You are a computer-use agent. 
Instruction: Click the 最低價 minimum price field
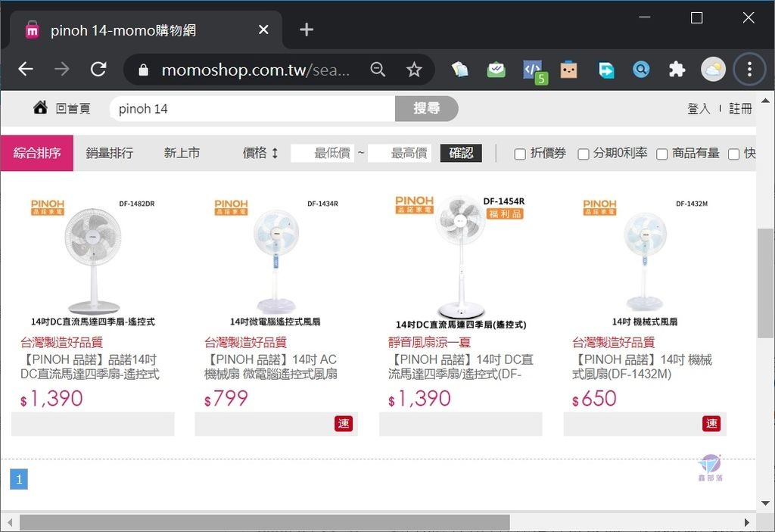[x=322, y=154]
